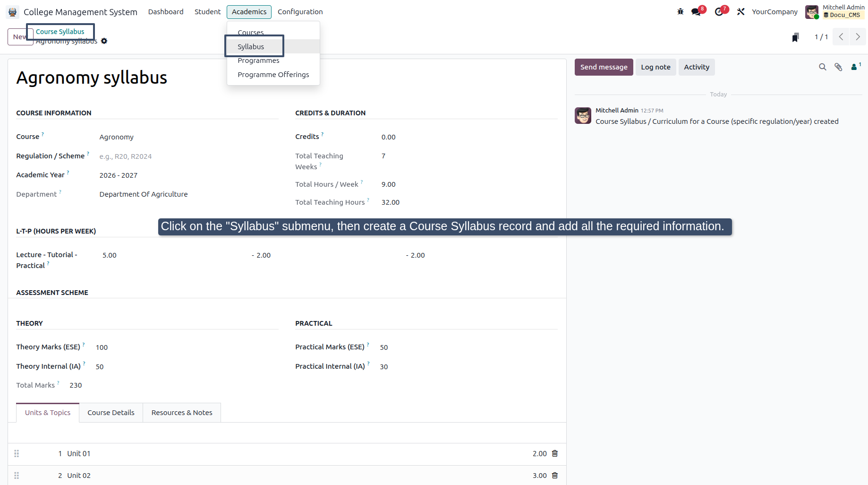
Task: Delete Unit 02 row trash icon
Action: (555, 476)
